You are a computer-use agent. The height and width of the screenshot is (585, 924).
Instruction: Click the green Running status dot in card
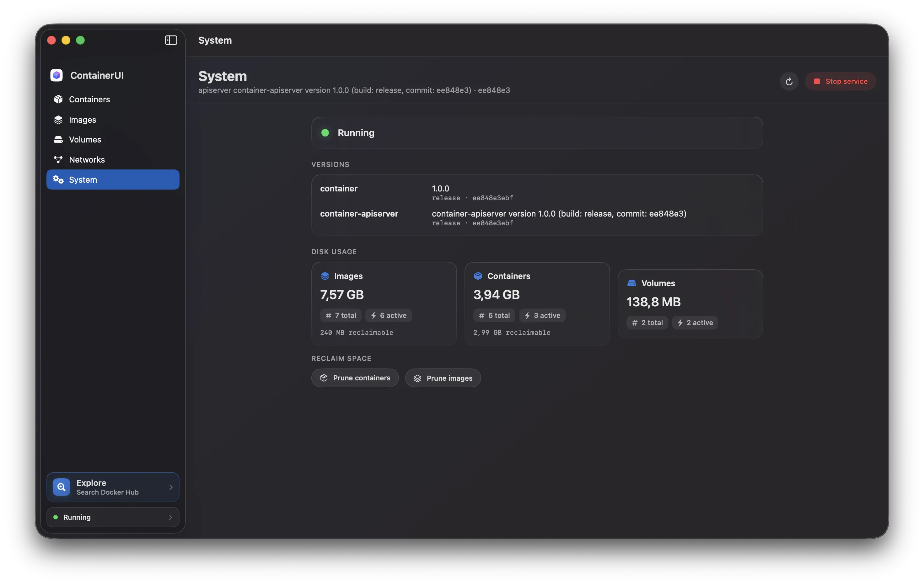(325, 133)
